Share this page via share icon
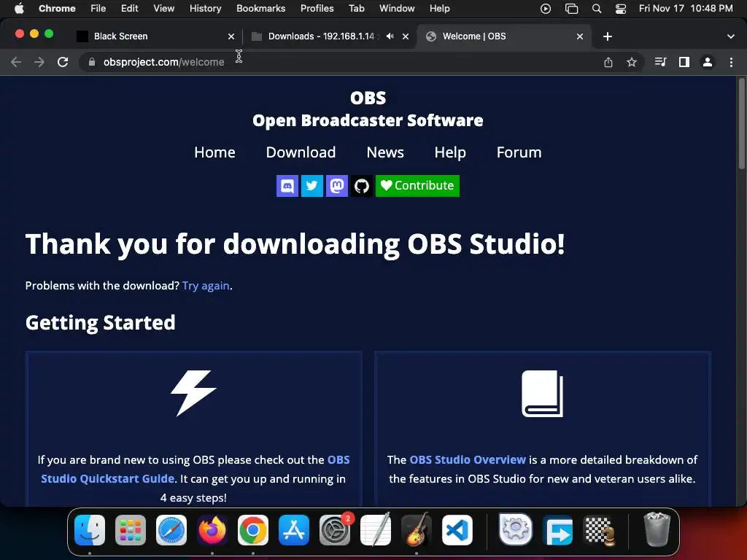This screenshot has height=560, width=747. [608, 63]
